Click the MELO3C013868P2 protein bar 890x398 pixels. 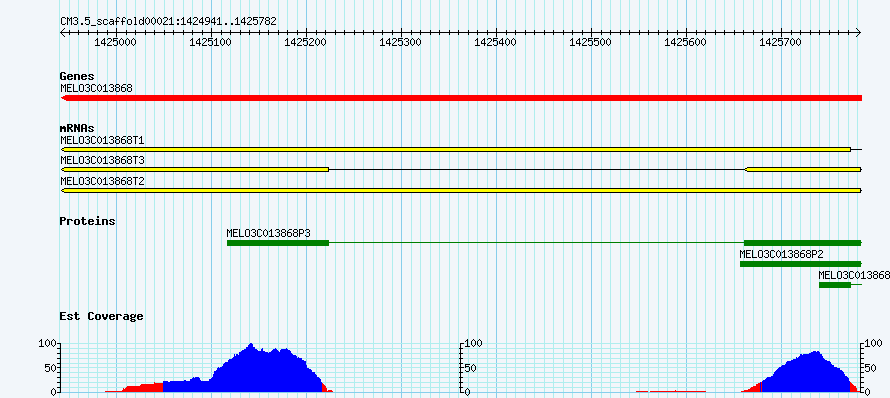[x=801, y=264]
